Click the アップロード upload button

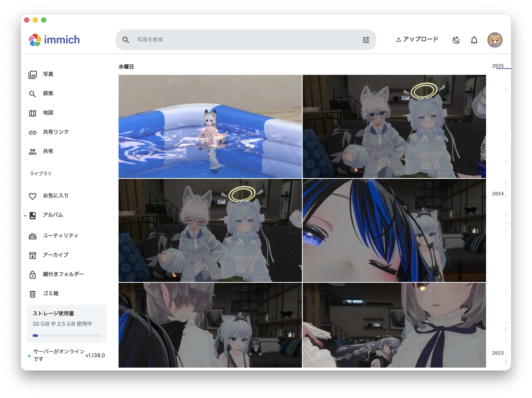point(417,39)
